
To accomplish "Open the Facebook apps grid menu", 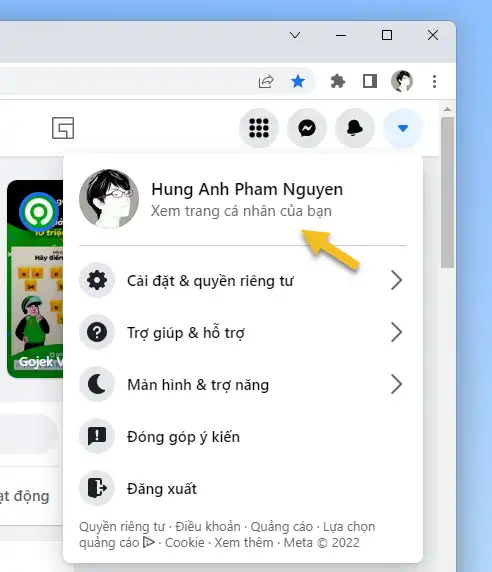I will click(259, 128).
